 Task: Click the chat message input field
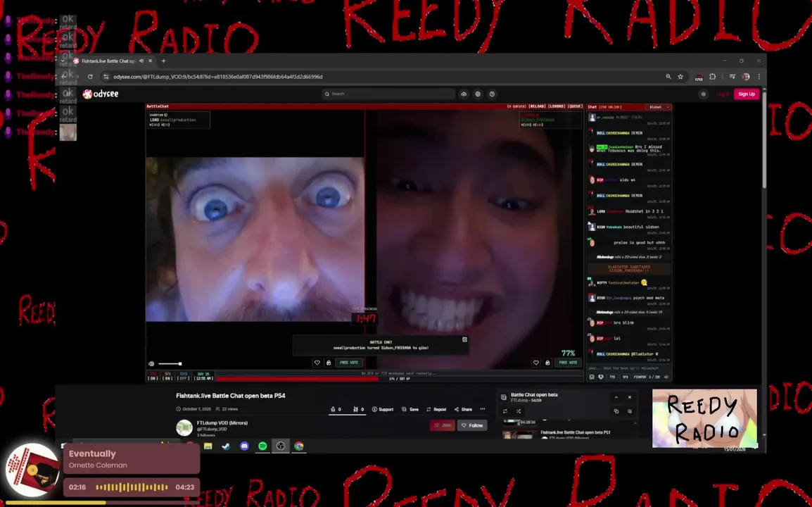click(628, 368)
